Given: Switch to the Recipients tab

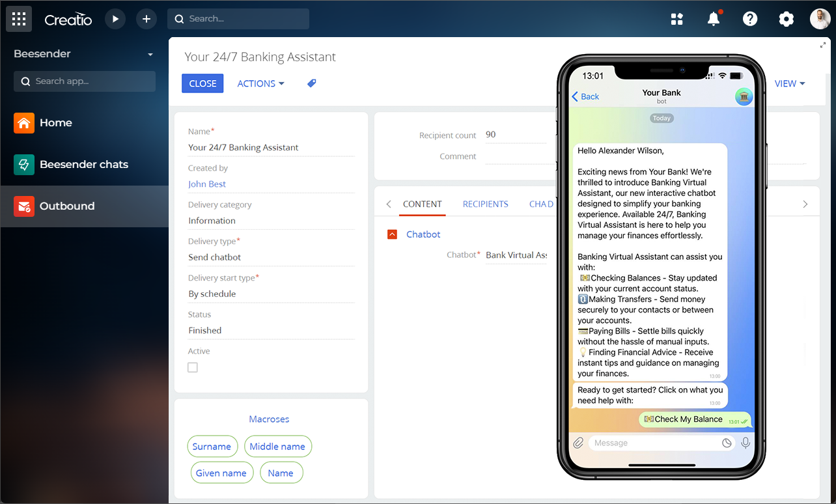Looking at the screenshot, I should 486,204.
